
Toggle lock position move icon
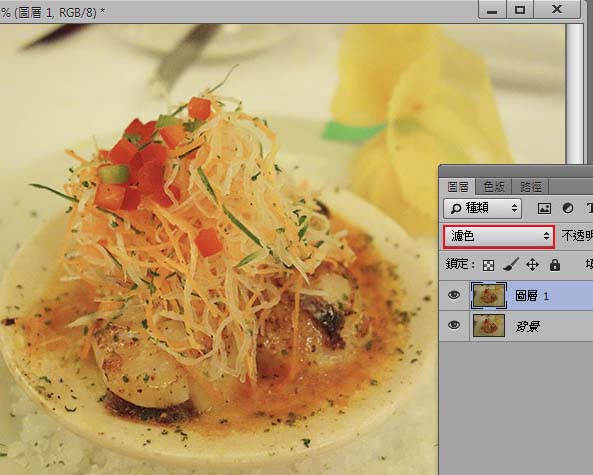pyautogui.click(x=532, y=264)
